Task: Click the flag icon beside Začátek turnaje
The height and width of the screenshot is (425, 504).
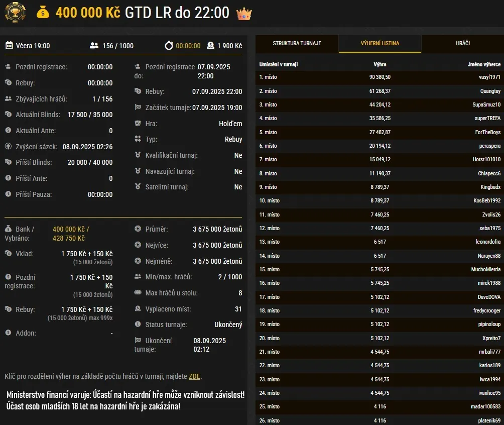Action: tap(138, 107)
